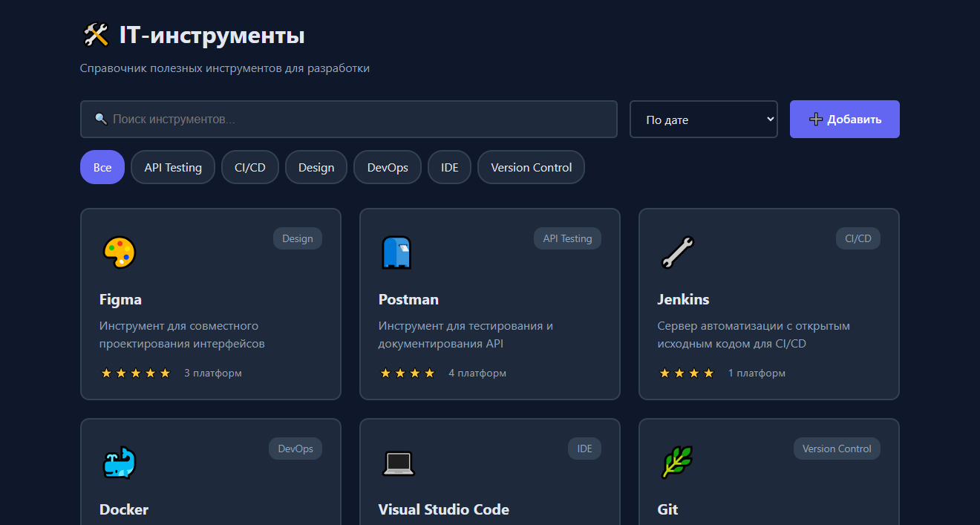
Task: Switch to the IDE category
Action: [449, 167]
